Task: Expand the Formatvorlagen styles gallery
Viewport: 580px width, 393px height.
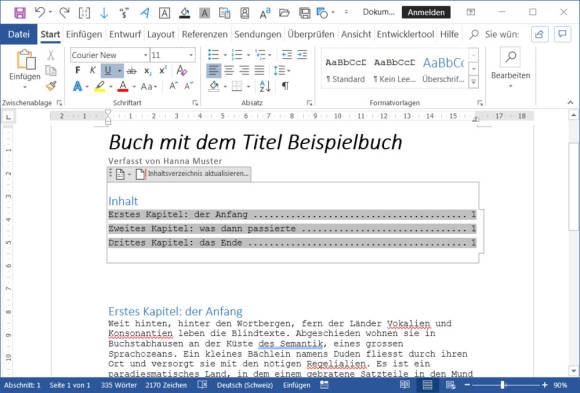Action: (x=474, y=82)
